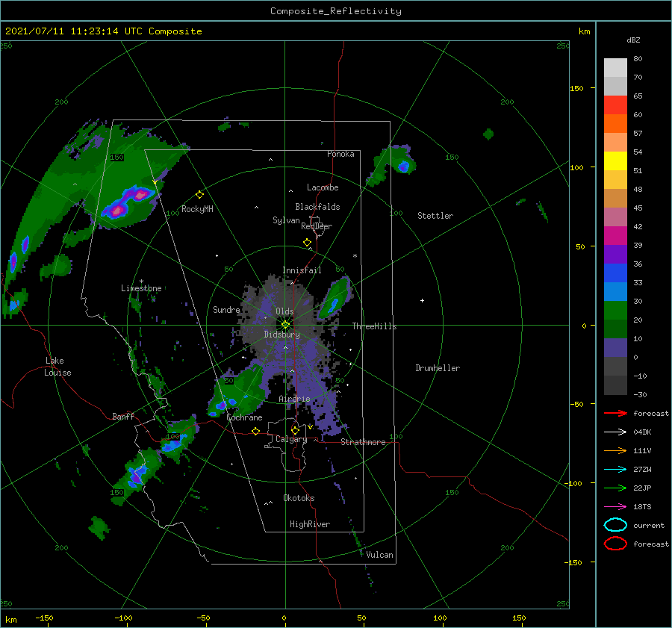The image size is (672, 628).
Task: Click the Drumheller label
Action: pos(438,368)
